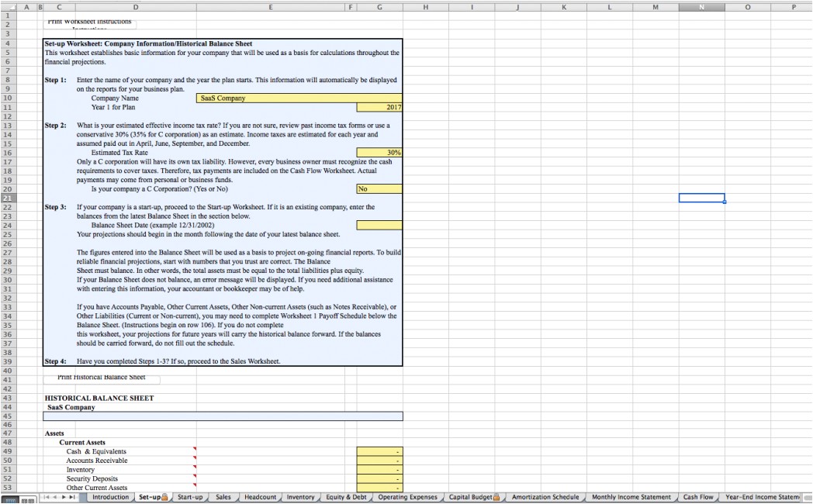
Task: Select column H header
Action: tap(426, 7)
